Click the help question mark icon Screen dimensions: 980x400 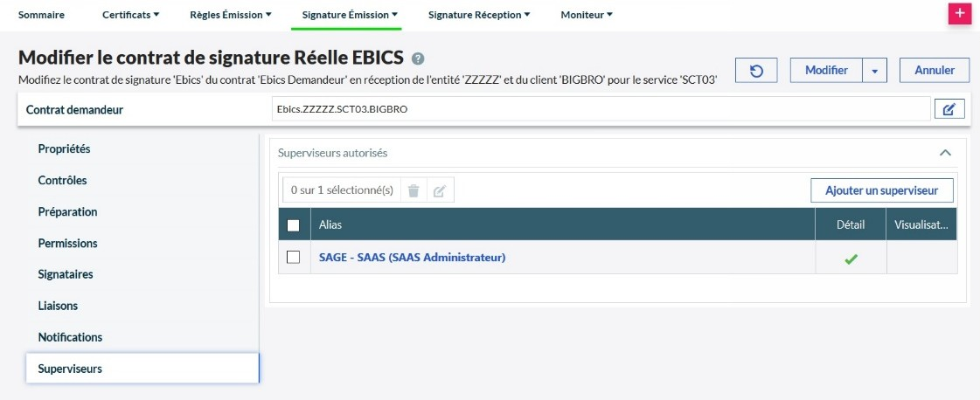(418, 59)
